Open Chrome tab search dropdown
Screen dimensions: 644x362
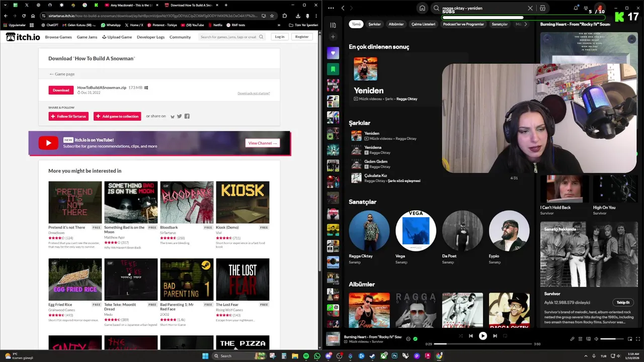tap(5, 5)
